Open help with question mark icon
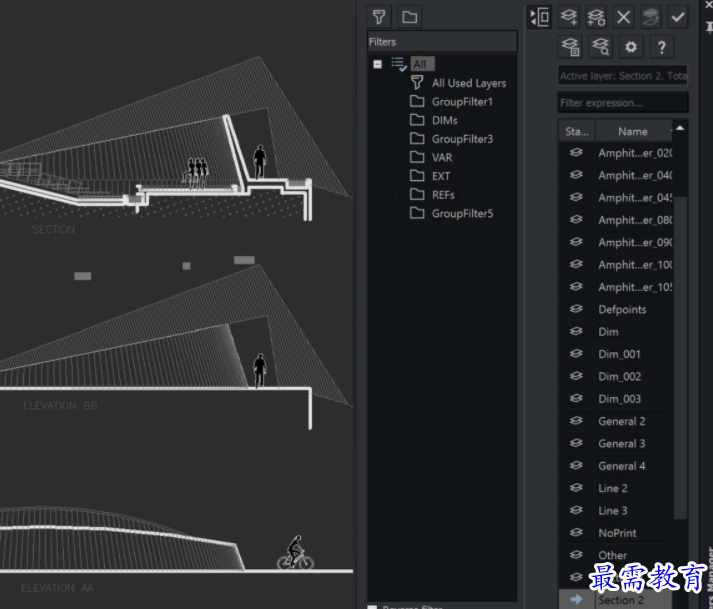This screenshot has height=609, width=713. point(662,47)
